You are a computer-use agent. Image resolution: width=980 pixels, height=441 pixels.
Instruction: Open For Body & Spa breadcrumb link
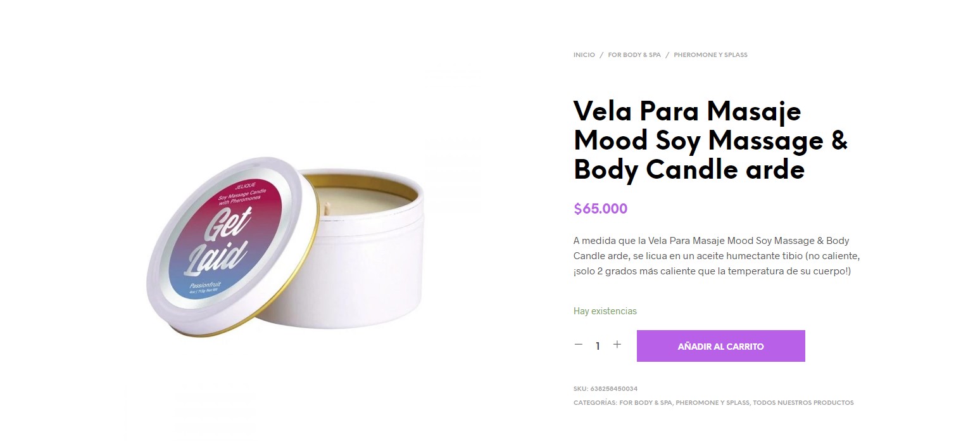(x=634, y=55)
